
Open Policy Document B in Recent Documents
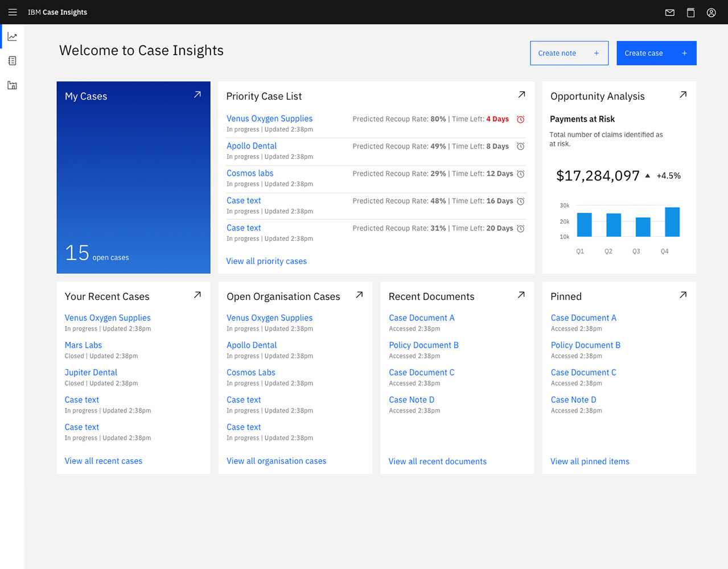[423, 345]
